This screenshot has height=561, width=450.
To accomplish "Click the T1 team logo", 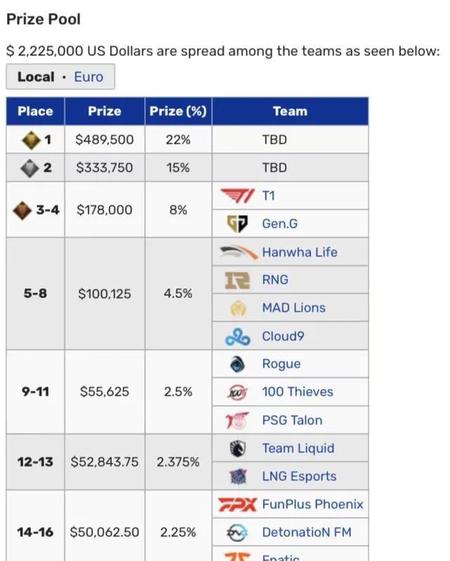I will [x=238, y=196].
